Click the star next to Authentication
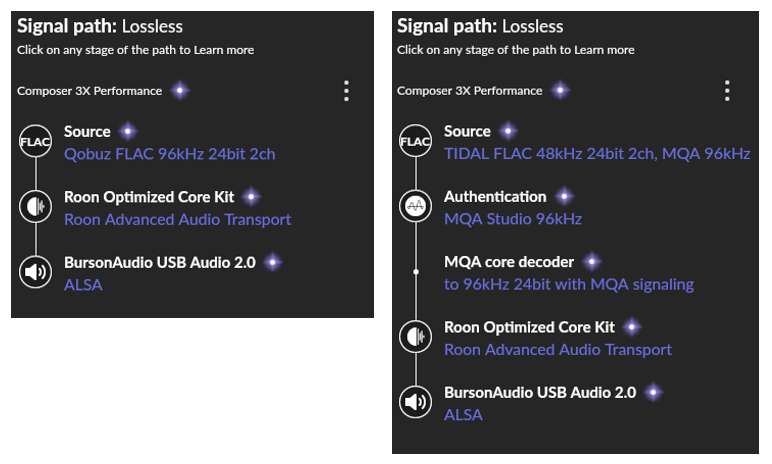772x464 pixels. (564, 197)
